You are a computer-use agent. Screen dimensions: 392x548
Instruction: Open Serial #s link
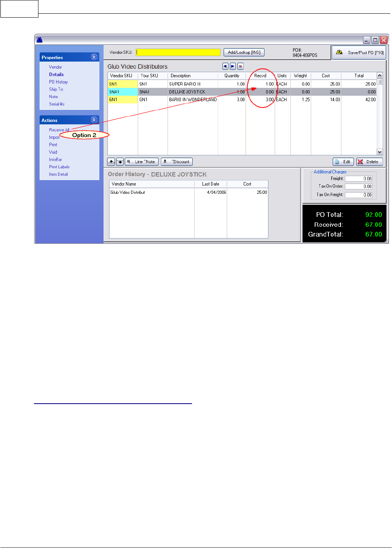(x=57, y=104)
